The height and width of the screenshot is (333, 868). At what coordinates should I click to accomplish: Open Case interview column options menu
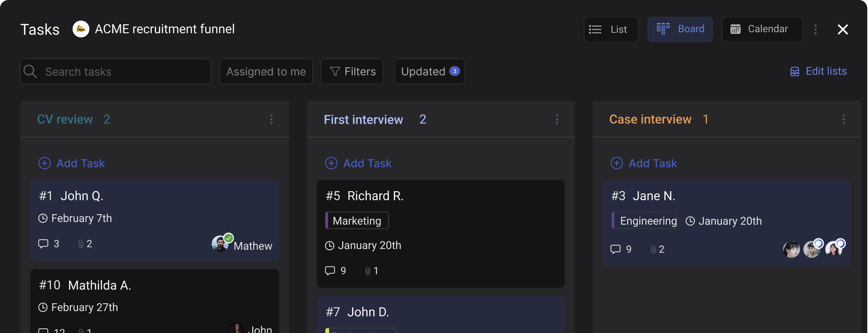pos(843,120)
